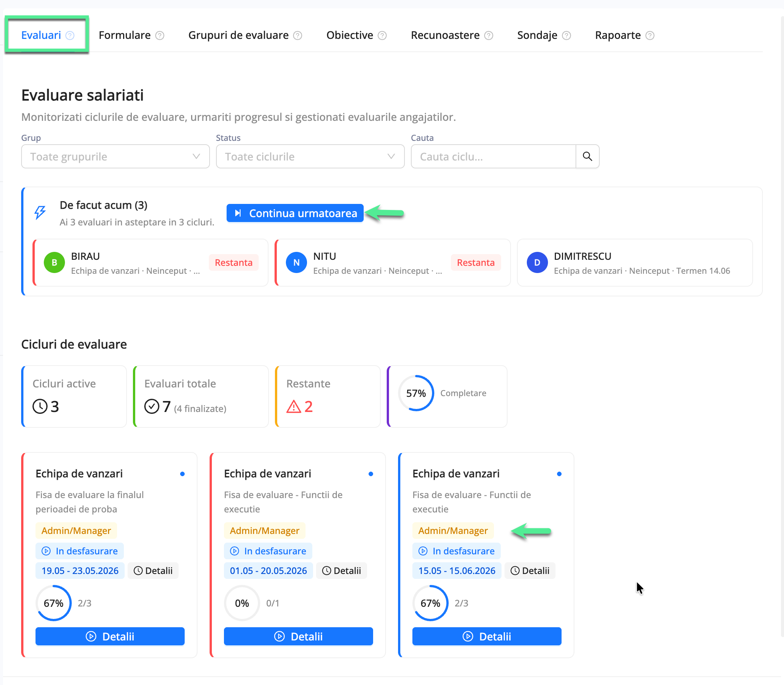Screen dimensions: 784x685
Task: Go to the Obiective tab
Action: pyautogui.click(x=349, y=35)
